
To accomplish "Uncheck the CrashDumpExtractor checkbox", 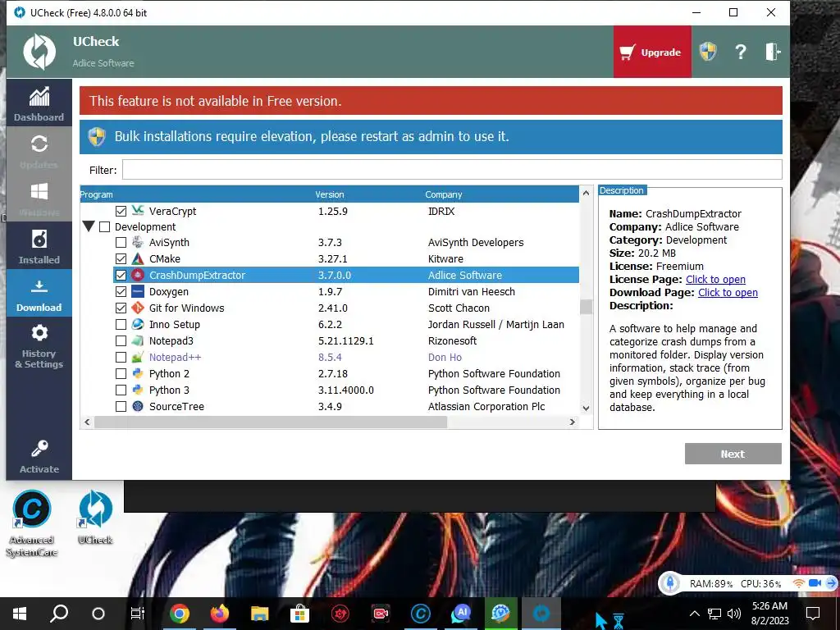I will (121, 276).
